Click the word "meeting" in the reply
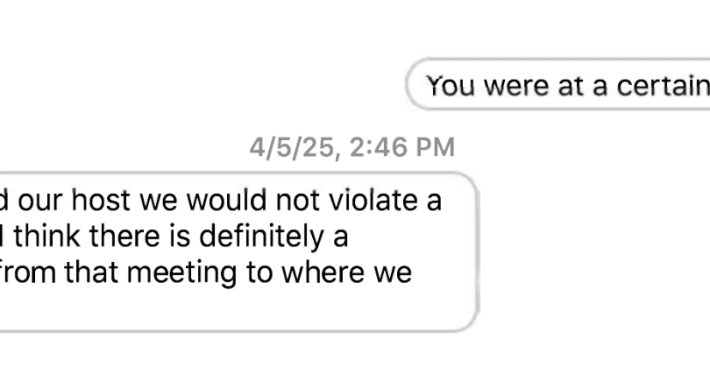710x375 pixels. click(x=182, y=273)
